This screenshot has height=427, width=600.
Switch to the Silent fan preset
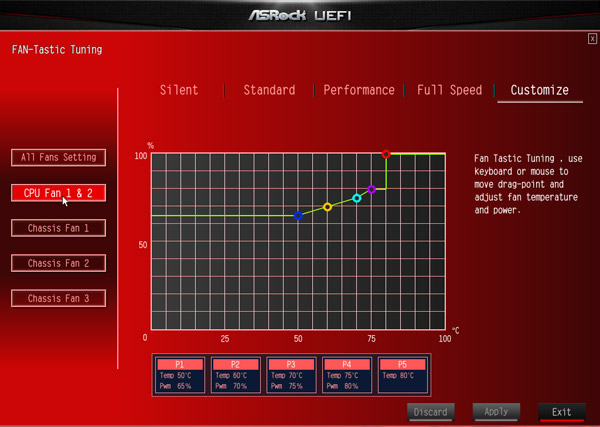pos(179,90)
